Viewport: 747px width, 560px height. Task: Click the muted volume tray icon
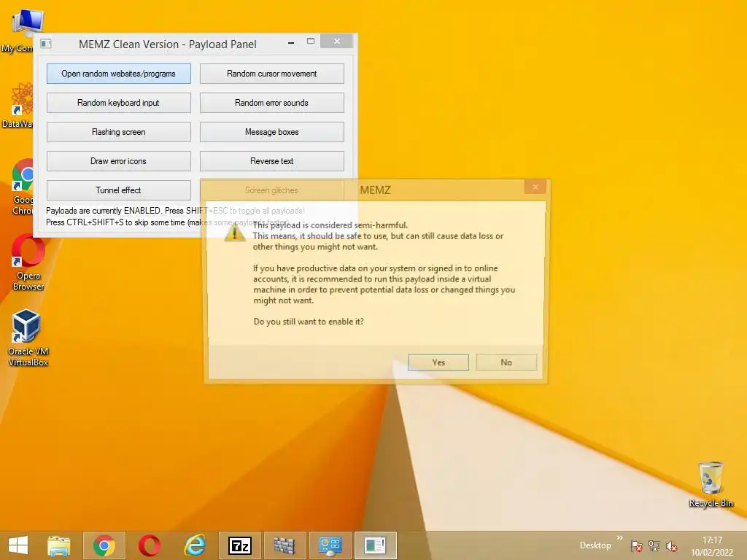click(x=671, y=546)
